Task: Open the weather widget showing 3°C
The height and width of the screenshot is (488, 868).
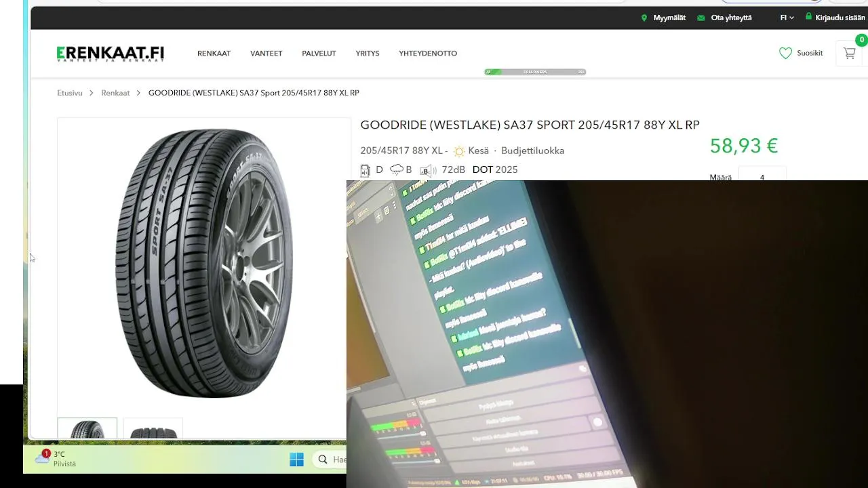Action: (x=54, y=459)
